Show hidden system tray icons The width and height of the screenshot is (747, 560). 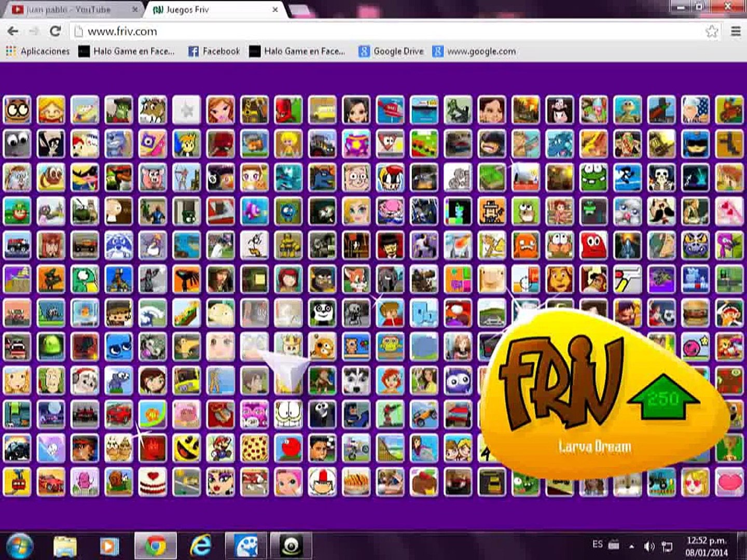[x=631, y=546]
